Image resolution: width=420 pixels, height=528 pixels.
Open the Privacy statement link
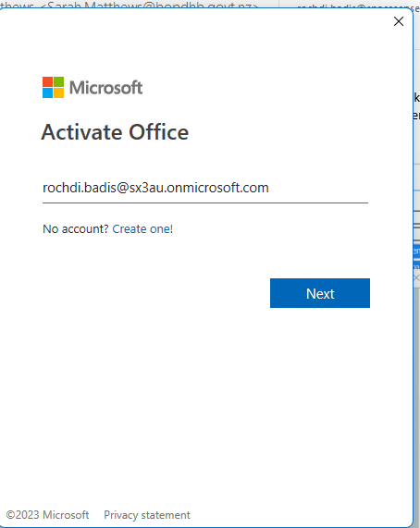pyautogui.click(x=147, y=515)
